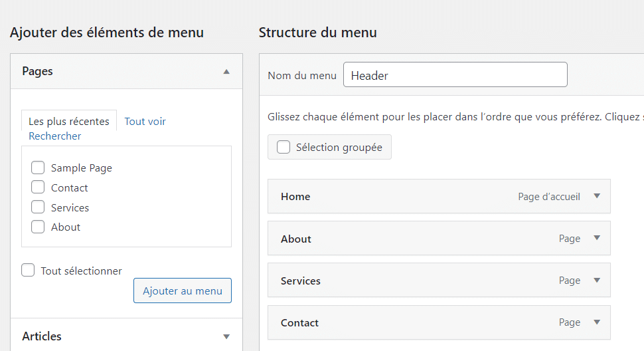Expand the Home menu item arrow
Viewport: 644px width, 351px height.
click(x=597, y=196)
